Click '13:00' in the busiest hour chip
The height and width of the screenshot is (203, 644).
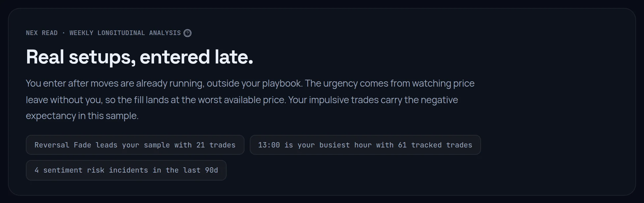[x=269, y=145]
